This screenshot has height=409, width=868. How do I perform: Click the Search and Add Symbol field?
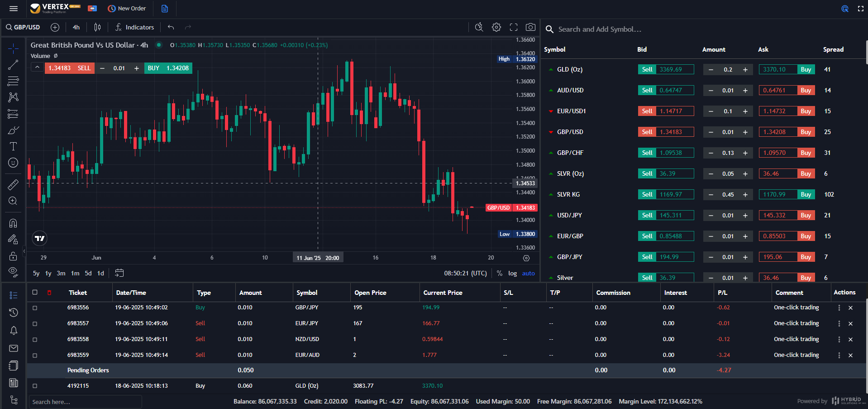[x=599, y=29]
